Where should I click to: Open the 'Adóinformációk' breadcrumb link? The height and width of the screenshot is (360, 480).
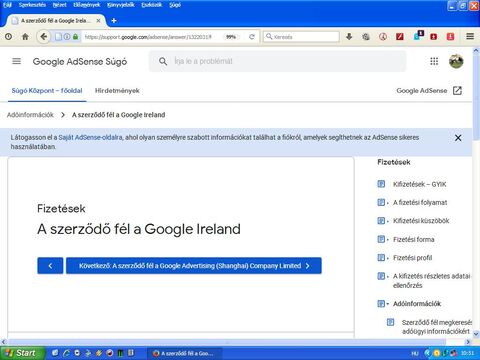tap(30, 115)
